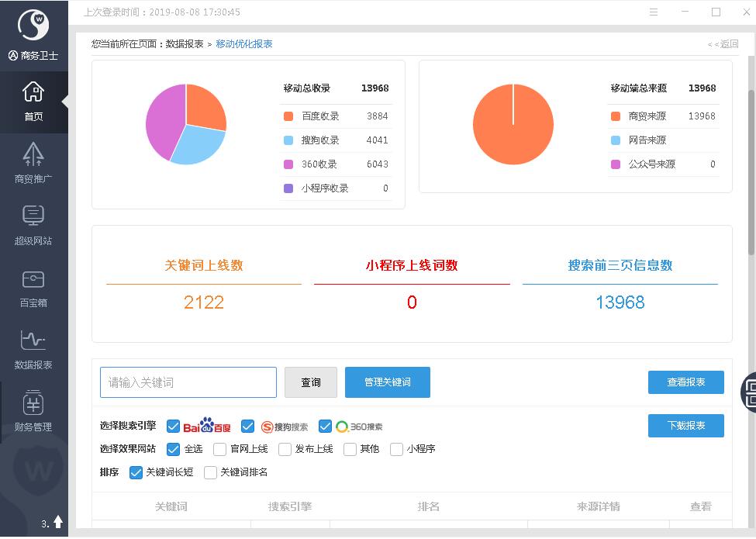Screen dimensions: 756x539
Task: Click the 请输入关键词 input field
Action: click(188, 382)
